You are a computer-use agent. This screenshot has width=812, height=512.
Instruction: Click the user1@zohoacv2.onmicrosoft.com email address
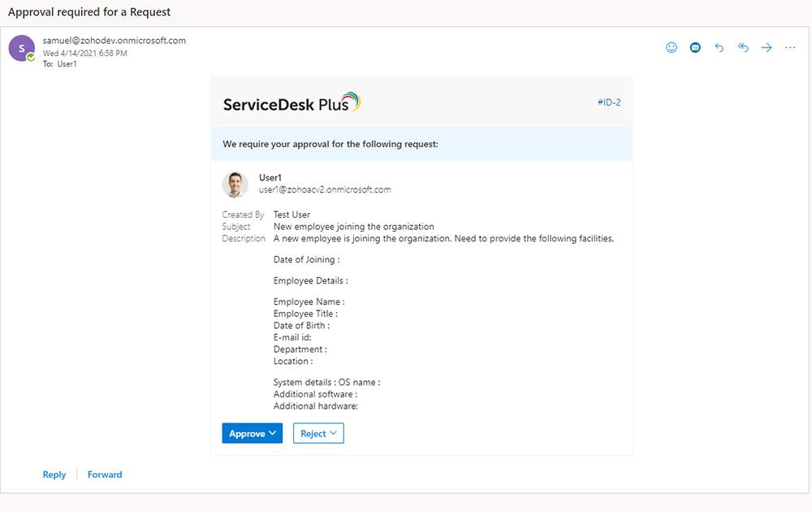pos(325,190)
